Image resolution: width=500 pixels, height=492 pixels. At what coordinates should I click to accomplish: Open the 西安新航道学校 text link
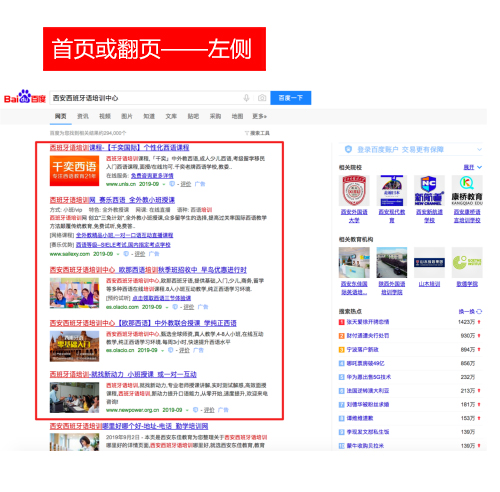click(429, 216)
